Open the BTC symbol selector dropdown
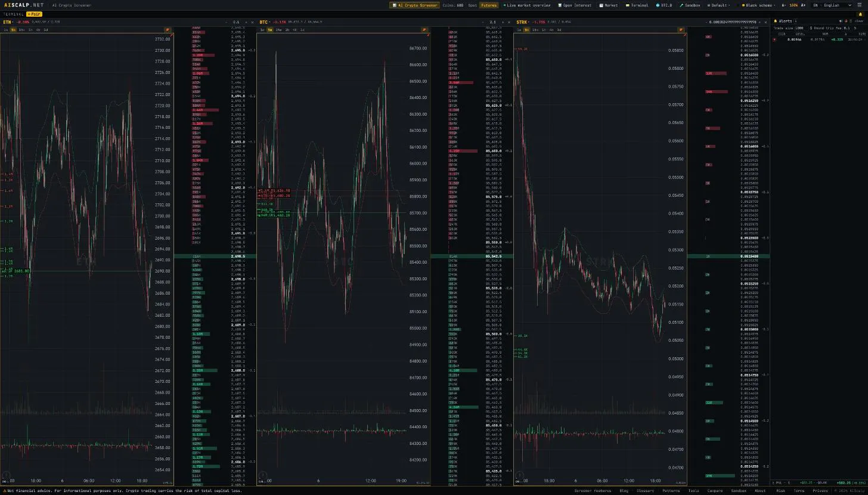Viewport: 868px width, 495px height. [x=264, y=22]
